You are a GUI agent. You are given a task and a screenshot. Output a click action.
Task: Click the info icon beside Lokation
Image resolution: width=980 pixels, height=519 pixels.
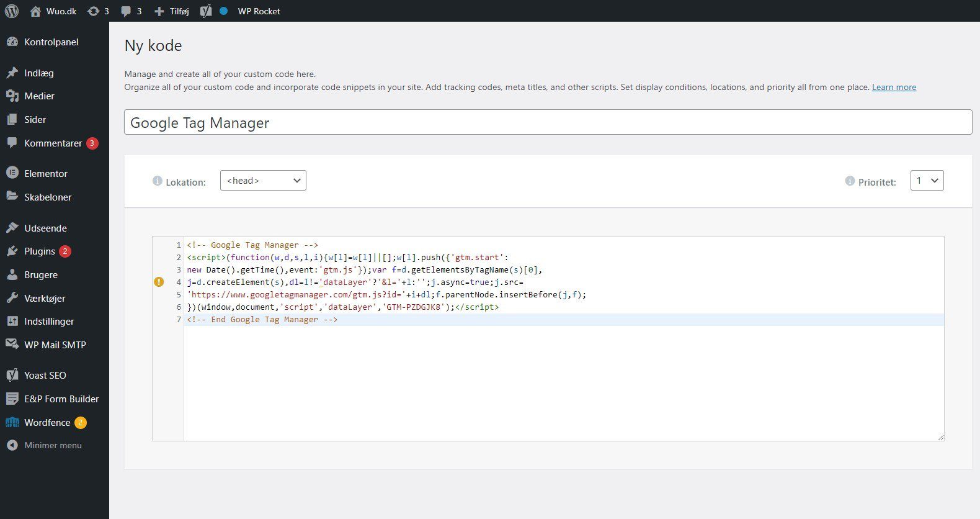tap(158, 181)
